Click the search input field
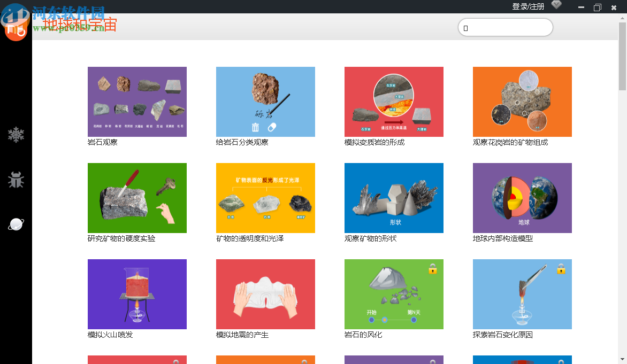This screenshot has width=627, height=364. click(505, 28)
